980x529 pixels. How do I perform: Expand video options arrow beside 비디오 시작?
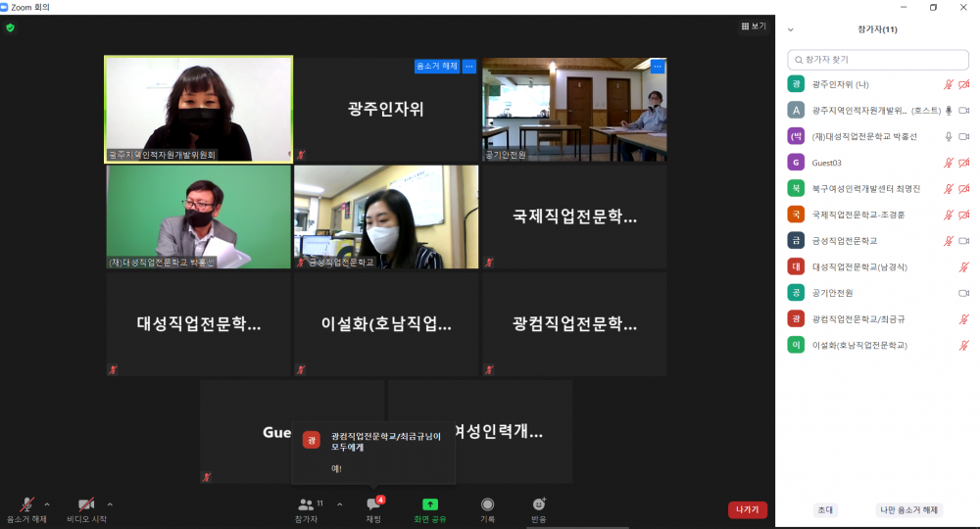coord(110,505)
